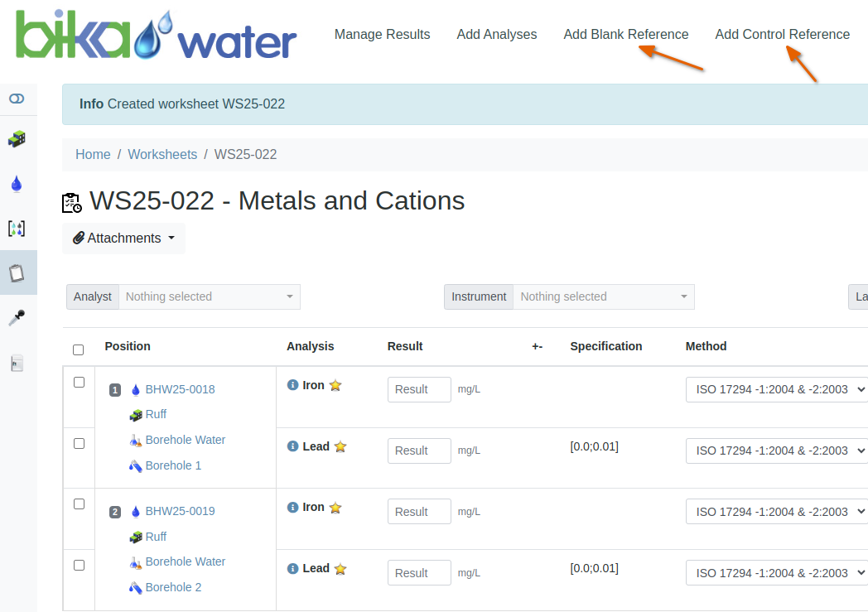The height and width of the screenshot is (612, 868).
Task: Follow the BHW25-0019 sample link
Action: 179,511
